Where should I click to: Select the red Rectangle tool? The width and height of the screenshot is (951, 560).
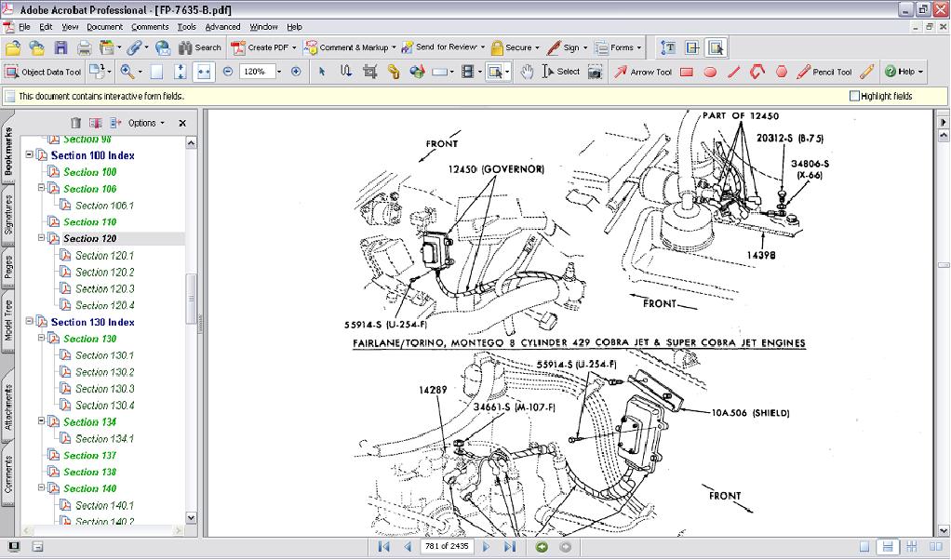[687, 73]
